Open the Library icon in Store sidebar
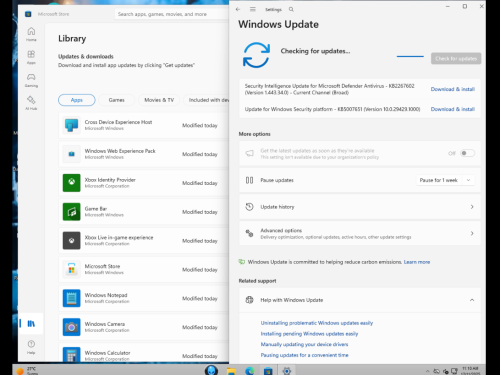500x375 pixels. 31,323
